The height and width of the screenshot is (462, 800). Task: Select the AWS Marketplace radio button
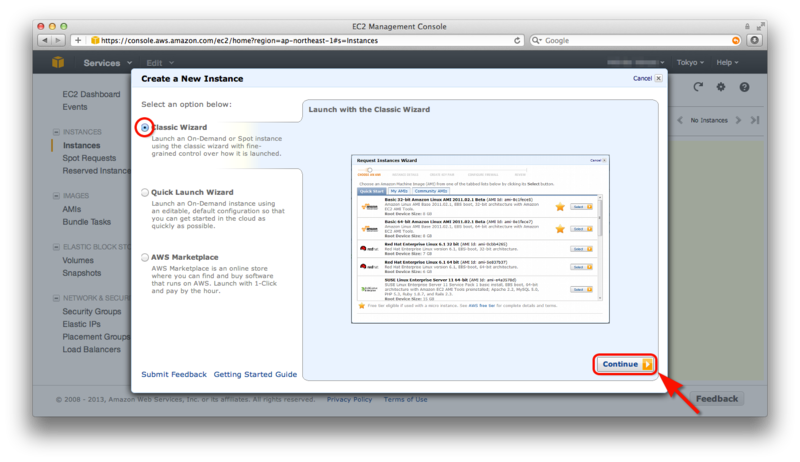[145, 258]
